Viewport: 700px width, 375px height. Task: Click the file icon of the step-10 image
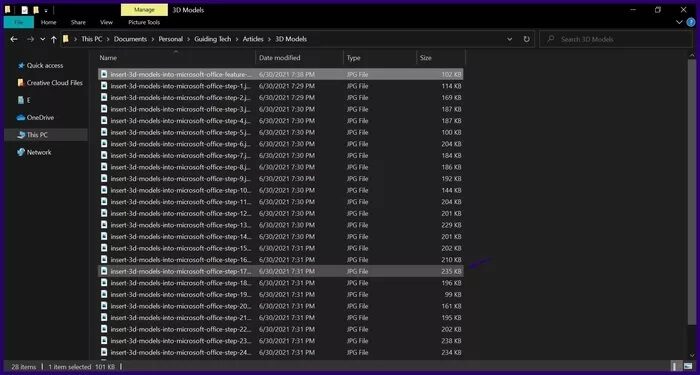(104, 190)
